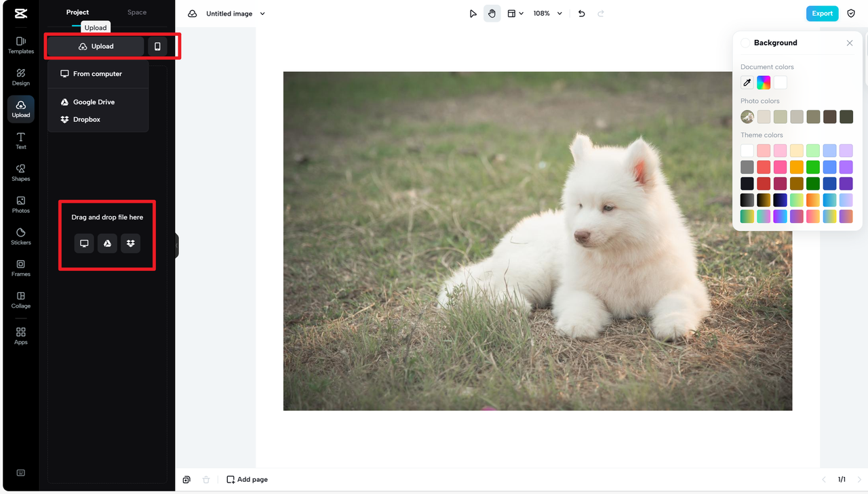Pick the green theme color swatch
Viewport: 868px width, 494px height.
tap(812, 167)
